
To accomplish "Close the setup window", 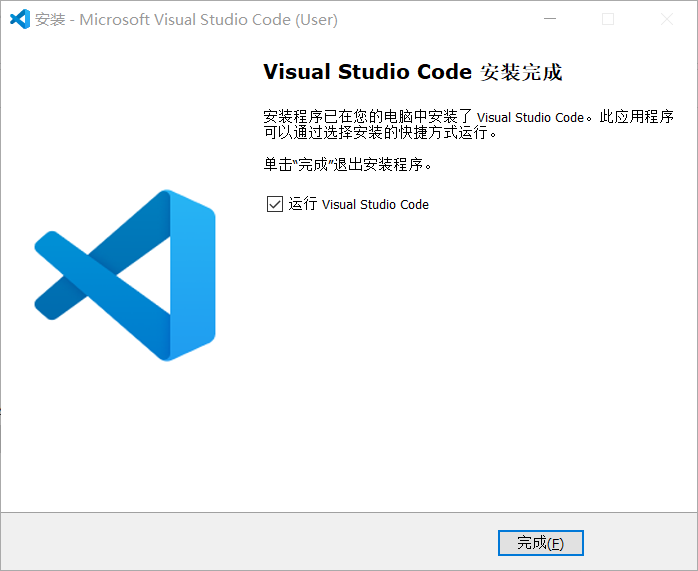I will (x=667, y=19).
